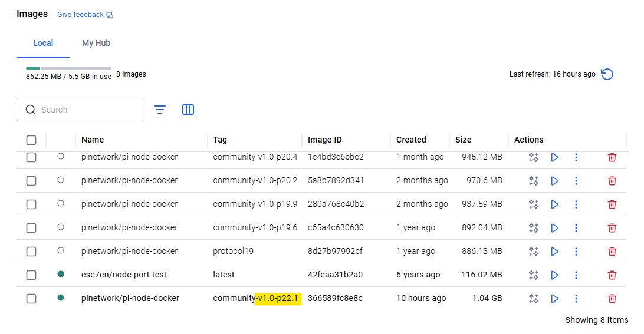This screenshot has width=644, height=334.
Task: Switch to the My Hub tab
Action: (96, 43)
